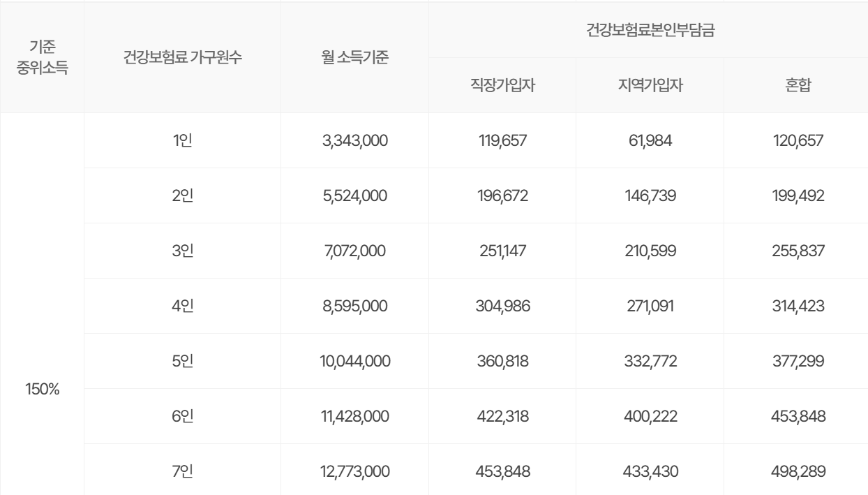Click the 400,222 지역가입자 value
The image size is (868, 495).
pos(650,417)
